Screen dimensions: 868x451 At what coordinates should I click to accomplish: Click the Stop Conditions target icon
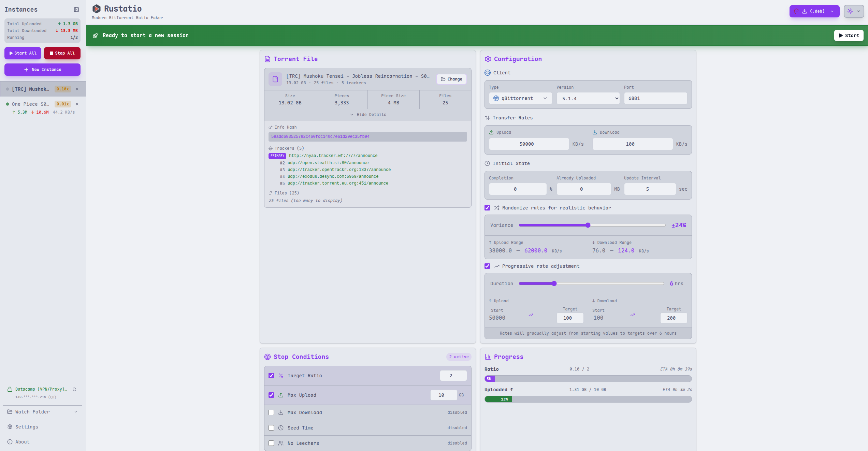point(267,357)
